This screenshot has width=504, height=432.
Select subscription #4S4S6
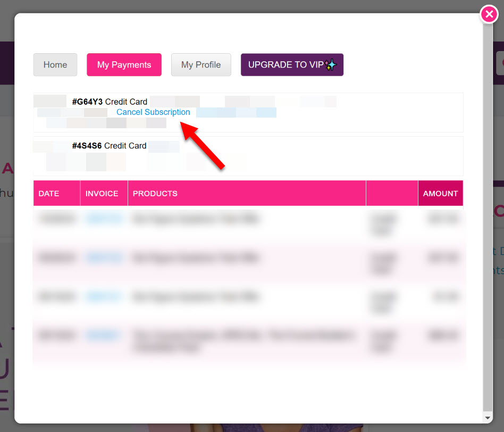(87, 146)
